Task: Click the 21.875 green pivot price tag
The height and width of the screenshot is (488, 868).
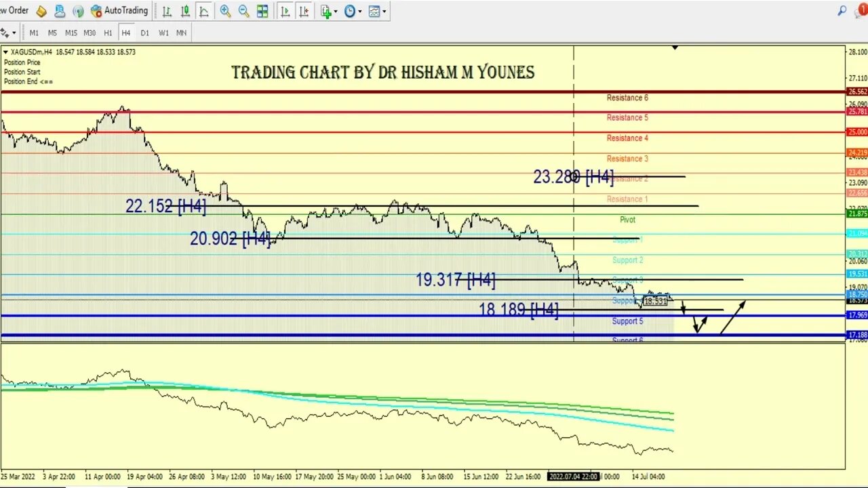Action: pos(857,214)
